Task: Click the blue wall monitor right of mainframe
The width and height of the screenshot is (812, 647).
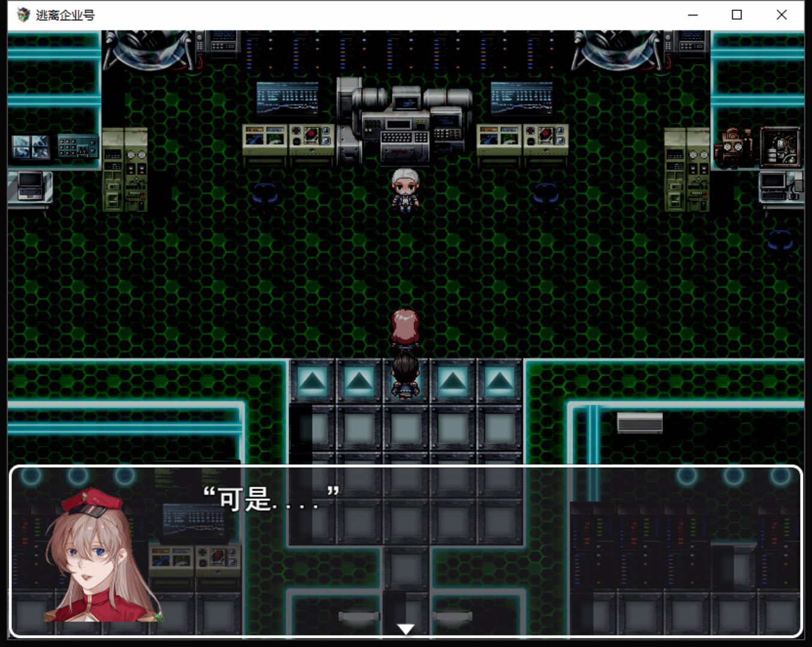Action: pyautogui.click(x=521, y=98)
